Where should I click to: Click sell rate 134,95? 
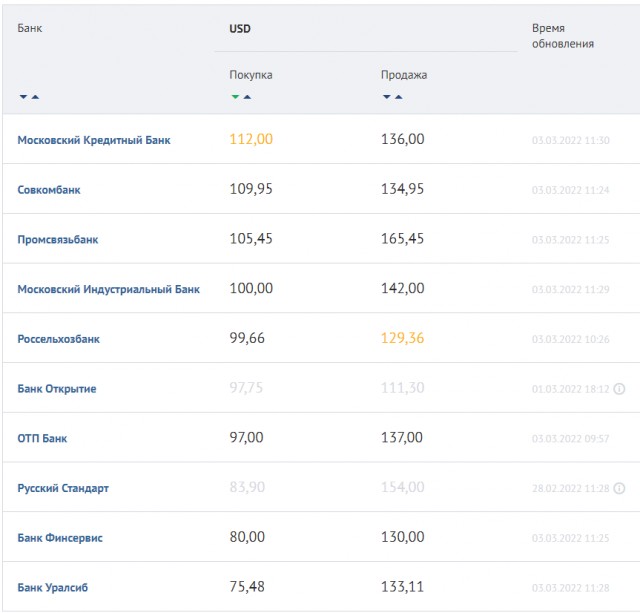[402, 189]
